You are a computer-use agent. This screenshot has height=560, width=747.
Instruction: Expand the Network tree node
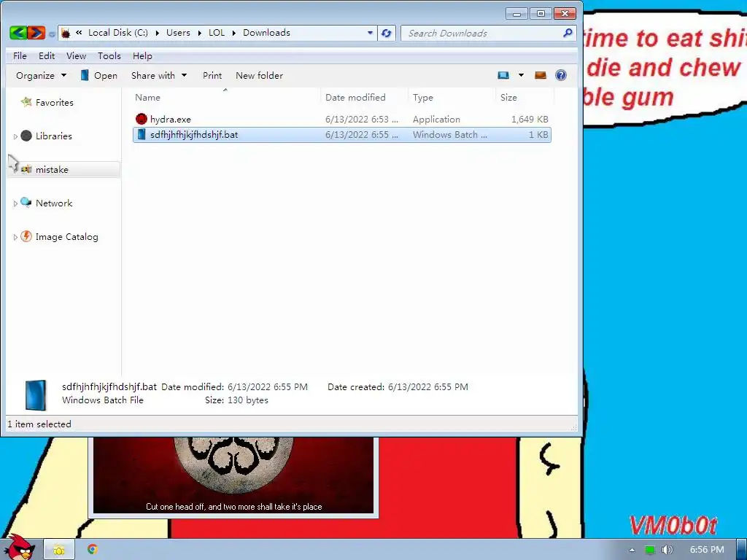tap(15, 204)
